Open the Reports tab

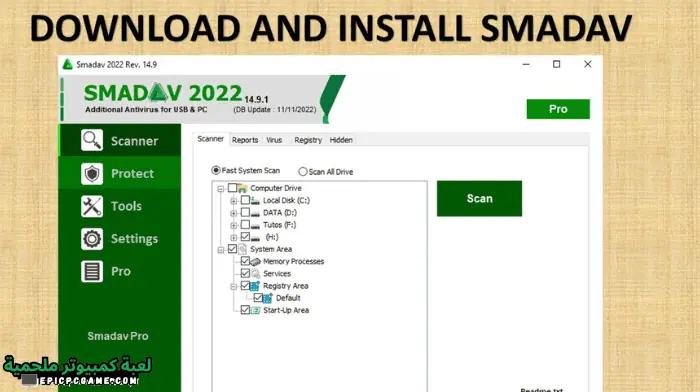245,140
